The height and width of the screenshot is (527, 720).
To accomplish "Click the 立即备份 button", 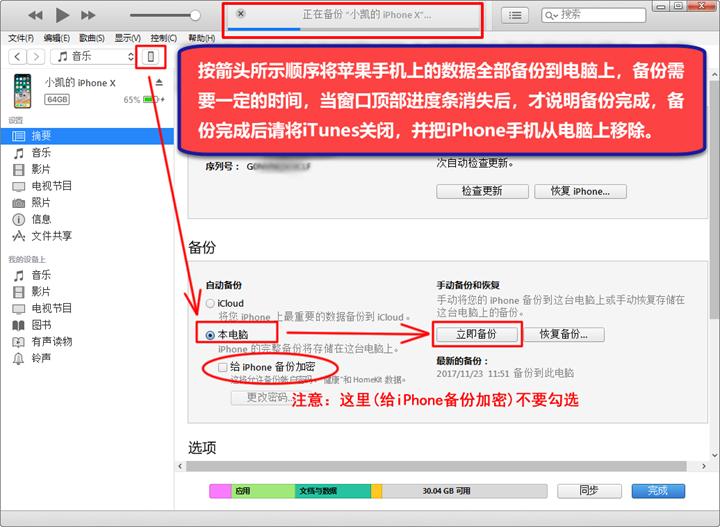I will pyautogui.click(x=477, y=334).
